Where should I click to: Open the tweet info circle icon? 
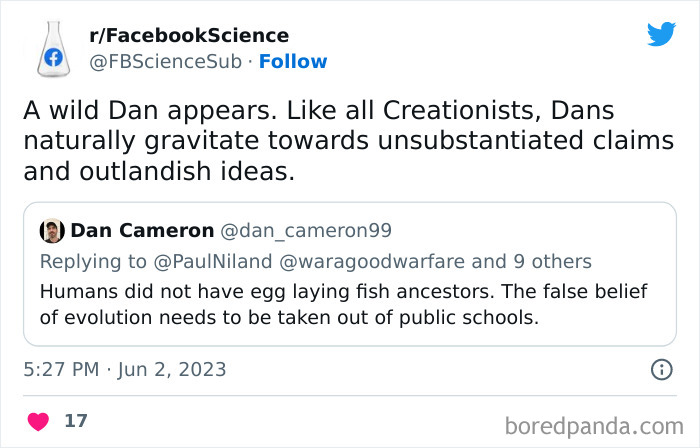[661, 370]
